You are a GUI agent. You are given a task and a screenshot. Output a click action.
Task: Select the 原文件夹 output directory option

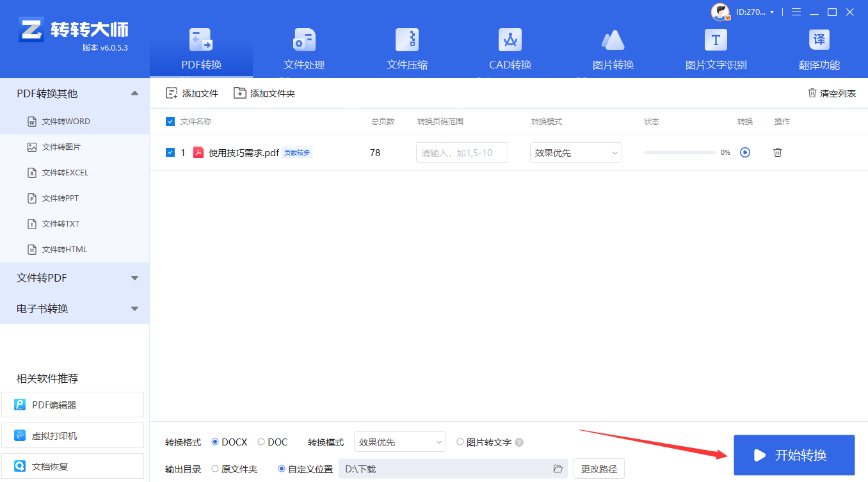[216, 469]
